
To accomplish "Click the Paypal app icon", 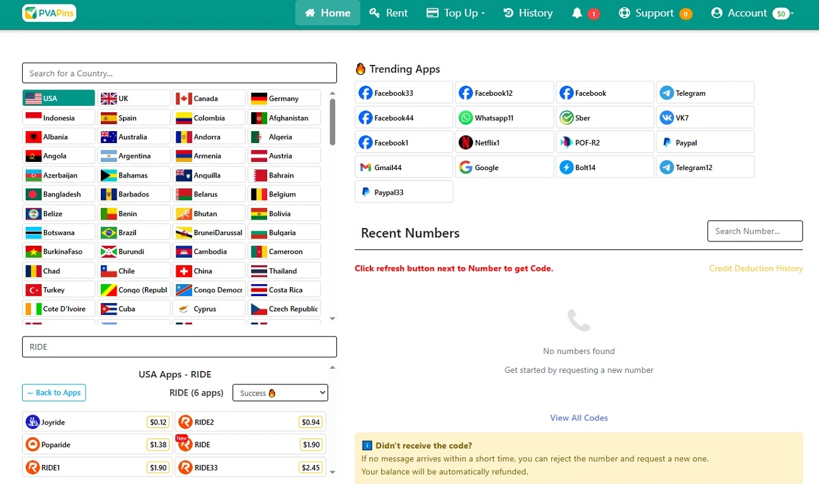I will click(667, 142).
